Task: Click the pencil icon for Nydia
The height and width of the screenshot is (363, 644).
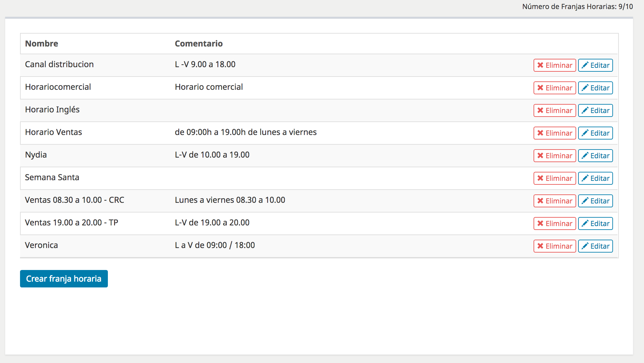Action: click(x=585, y=156)
